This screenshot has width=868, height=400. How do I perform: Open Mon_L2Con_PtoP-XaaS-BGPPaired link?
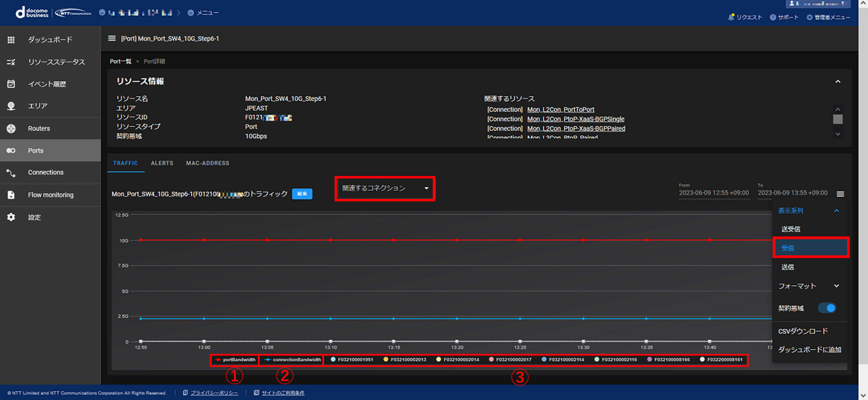point(576,128)
